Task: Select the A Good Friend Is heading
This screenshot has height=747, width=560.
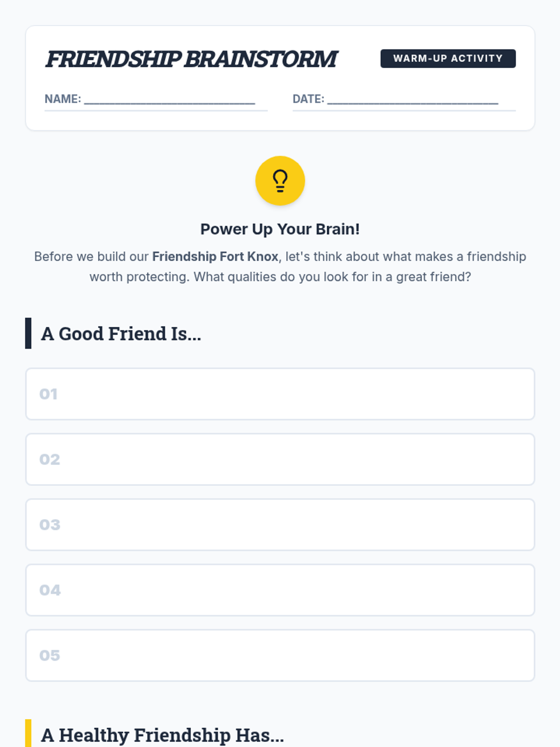Action: tap(121, 334)
